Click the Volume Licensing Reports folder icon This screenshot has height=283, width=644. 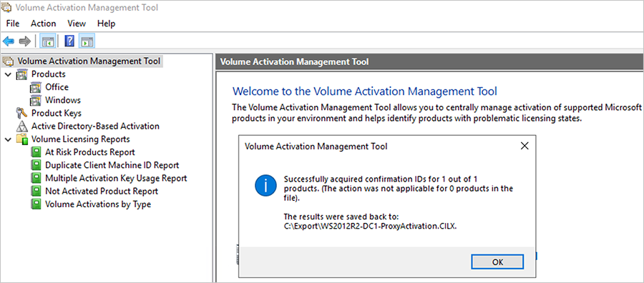pos(22,139)
